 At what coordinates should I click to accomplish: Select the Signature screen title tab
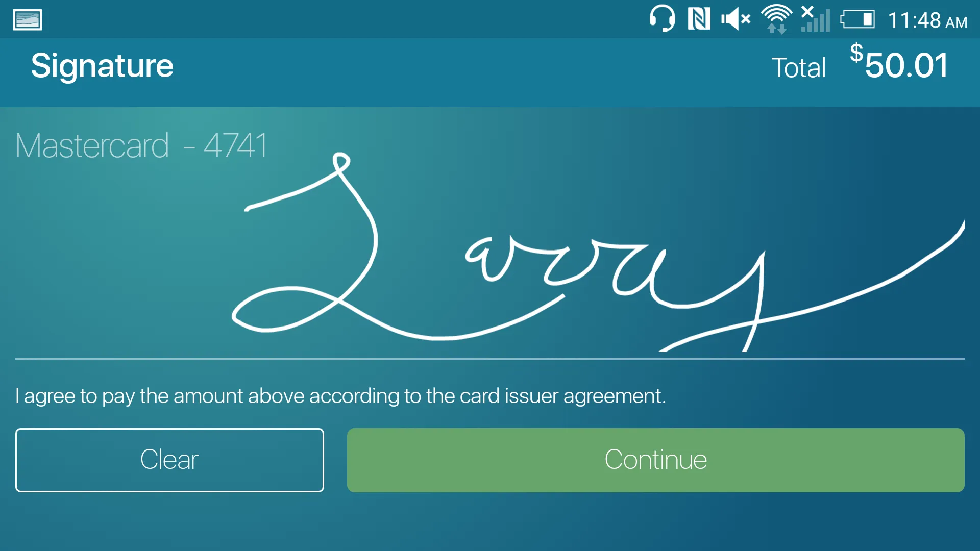coord(102,65)
